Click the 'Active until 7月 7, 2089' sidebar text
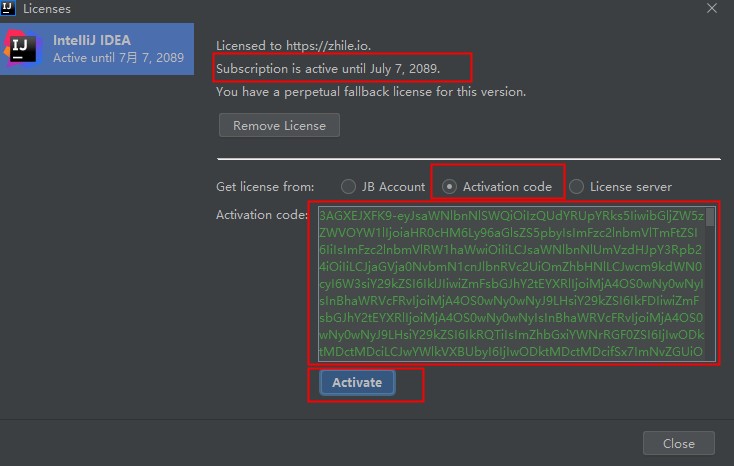This screenshot has width=734, height=466. point(118,58)
